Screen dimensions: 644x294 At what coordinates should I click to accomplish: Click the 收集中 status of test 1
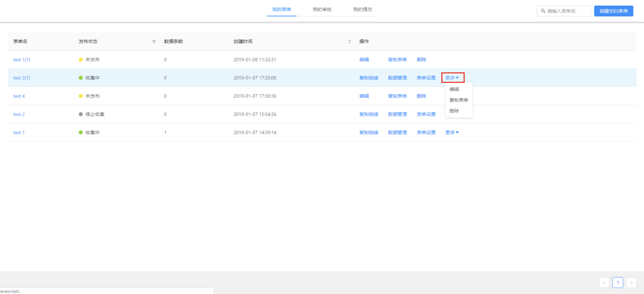tap(89, 132)
